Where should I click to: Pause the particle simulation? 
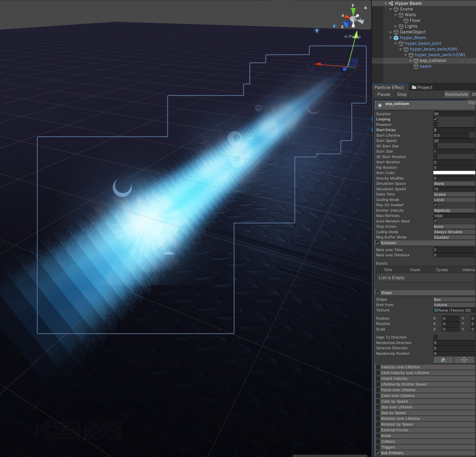[384, 94]
